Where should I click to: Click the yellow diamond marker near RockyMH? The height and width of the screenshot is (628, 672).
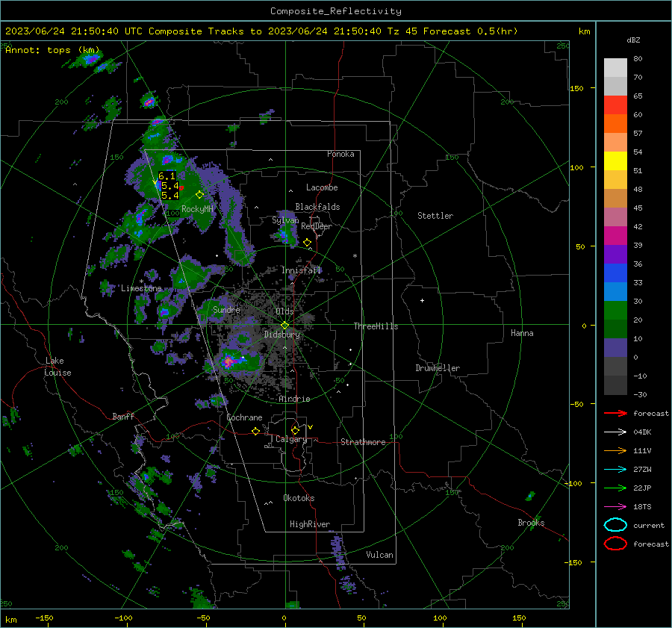(x=199, y=195)
